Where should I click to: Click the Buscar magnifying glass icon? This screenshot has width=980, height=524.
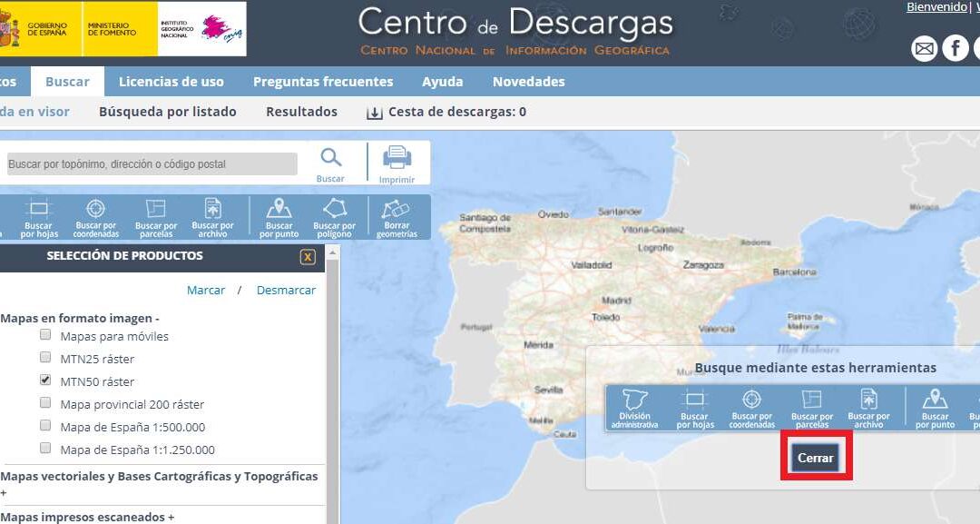tap(330, 158)
